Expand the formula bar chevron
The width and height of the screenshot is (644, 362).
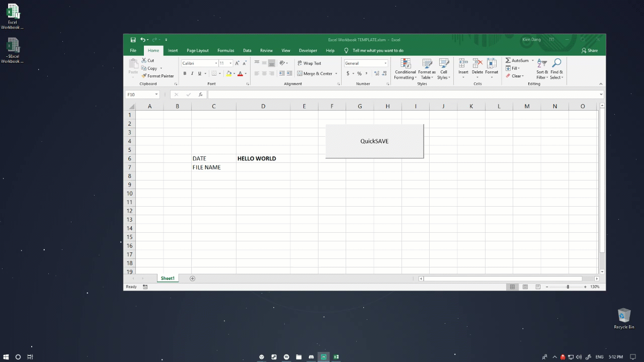click(x=601, y=95)
